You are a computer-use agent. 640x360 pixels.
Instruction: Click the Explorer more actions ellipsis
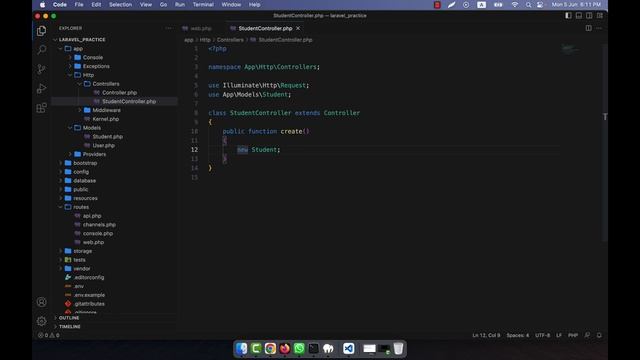click(169, 28)
